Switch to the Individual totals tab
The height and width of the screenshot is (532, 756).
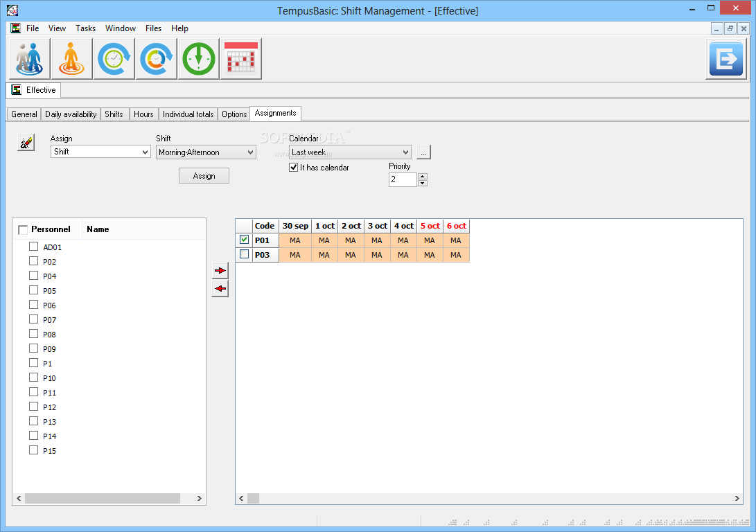(x=188, y=114)
